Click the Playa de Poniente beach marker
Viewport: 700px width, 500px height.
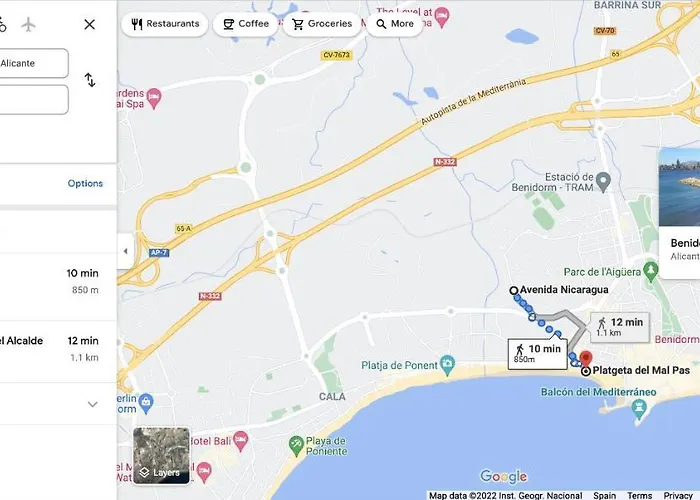[x=296, y=446]
